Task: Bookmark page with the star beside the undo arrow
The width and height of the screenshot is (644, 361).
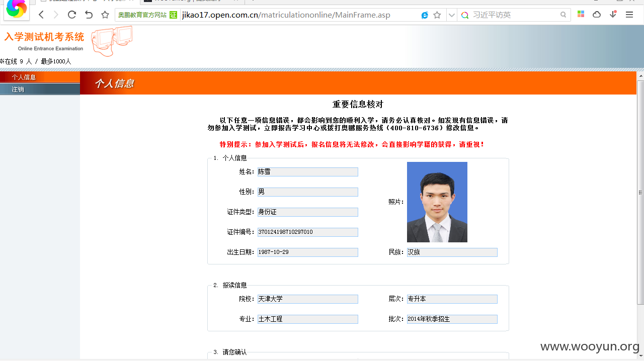Action: click(105, 15)
